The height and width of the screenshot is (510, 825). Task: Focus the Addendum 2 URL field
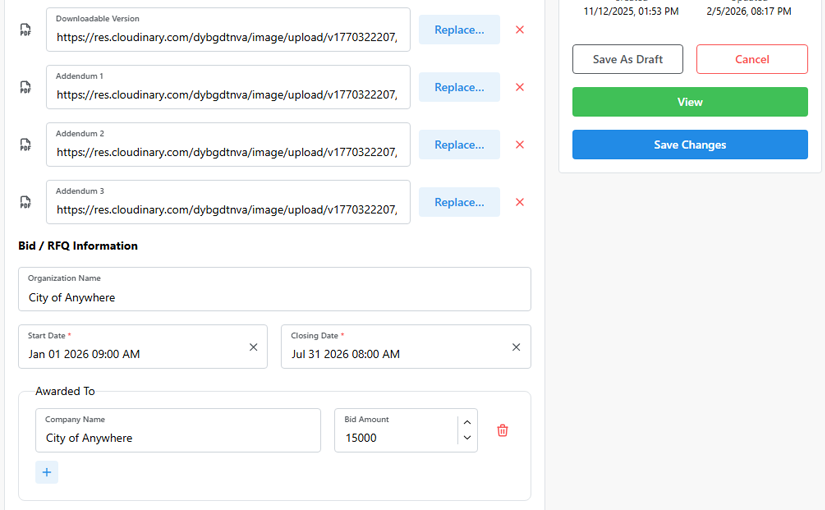click(228, 145)
